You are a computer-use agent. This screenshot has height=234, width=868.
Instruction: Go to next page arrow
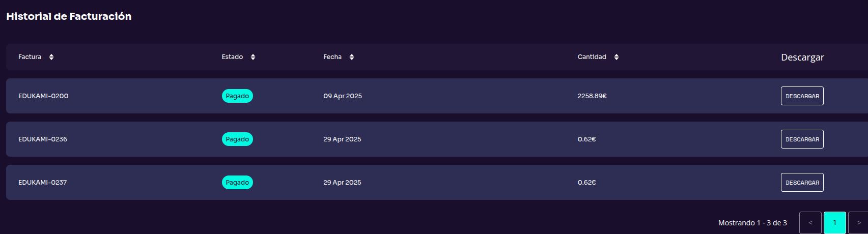pos(859,223)
